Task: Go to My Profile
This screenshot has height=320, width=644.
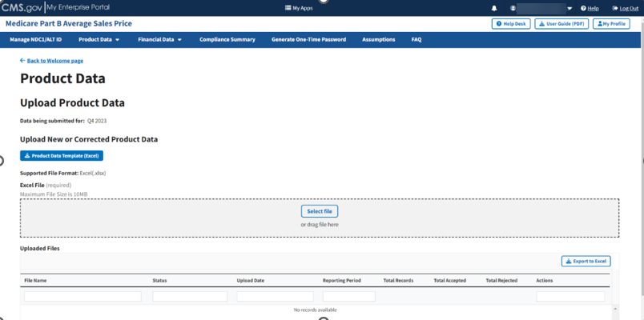Action: [611, 24]
